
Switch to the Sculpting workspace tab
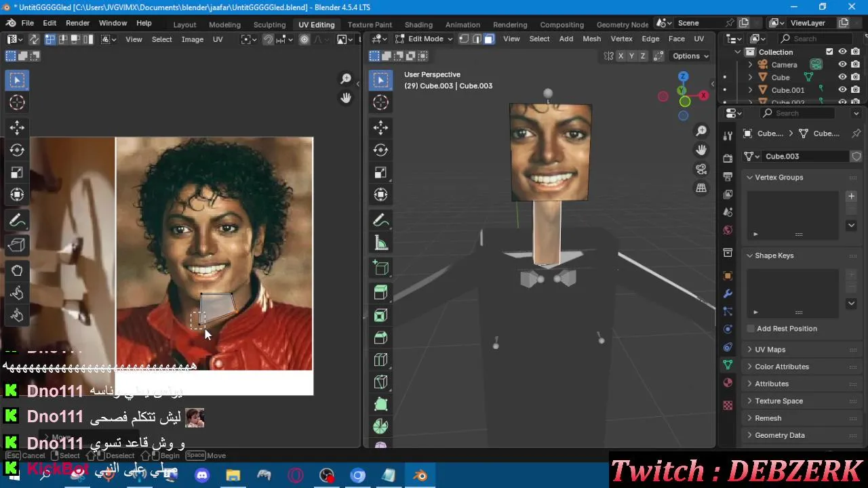[x=269, y=24]
